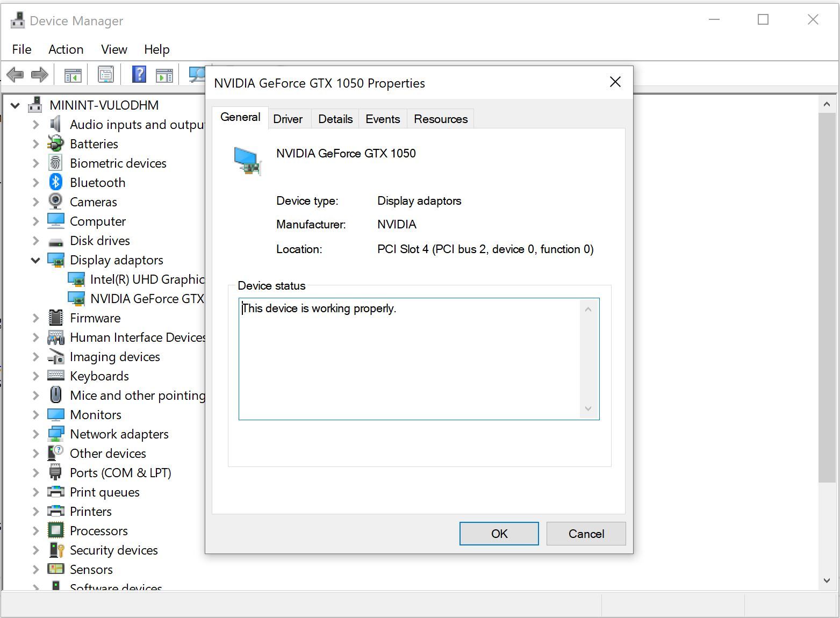Select Intel(R) UHD Graphics tree entry
Image resolution: width=840 pixels, height=618 pixels.
(x=147, y=279)
